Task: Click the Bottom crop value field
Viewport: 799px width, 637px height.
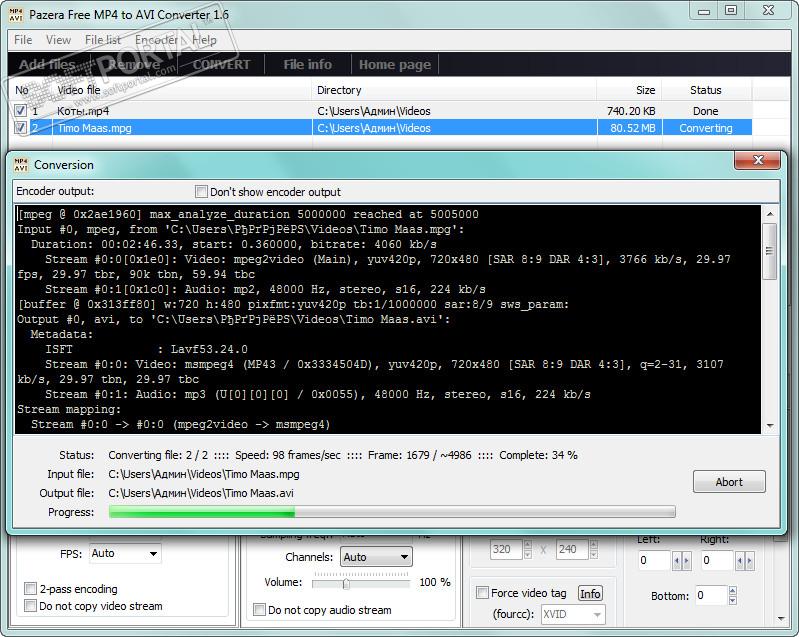Action: point(711,595)
